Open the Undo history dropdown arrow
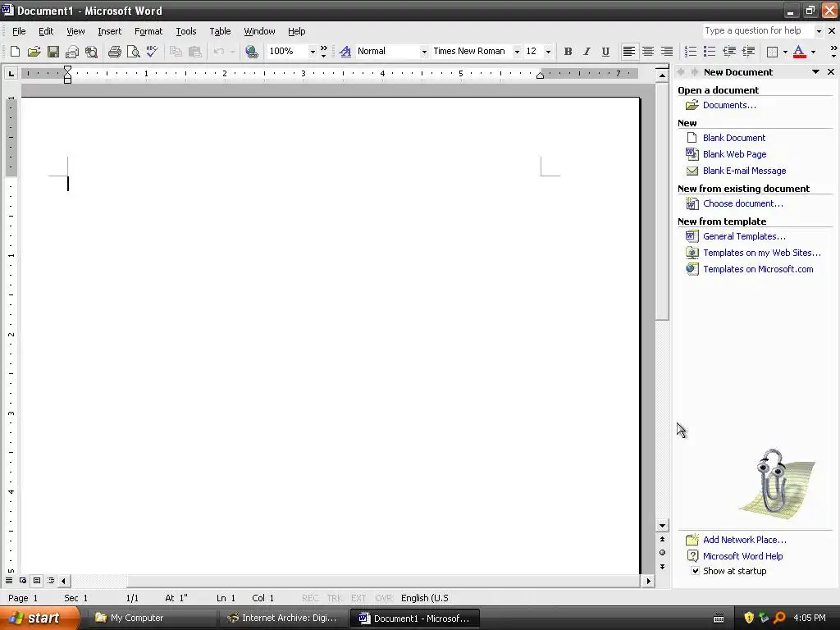The width and height of the screenshot is (840, 630). [x=232, y=52]
